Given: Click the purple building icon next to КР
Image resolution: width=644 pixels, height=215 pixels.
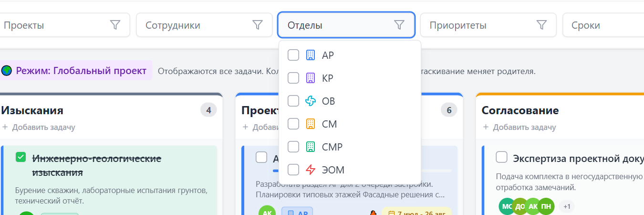Looking at the screenshot, I should 311,78.
